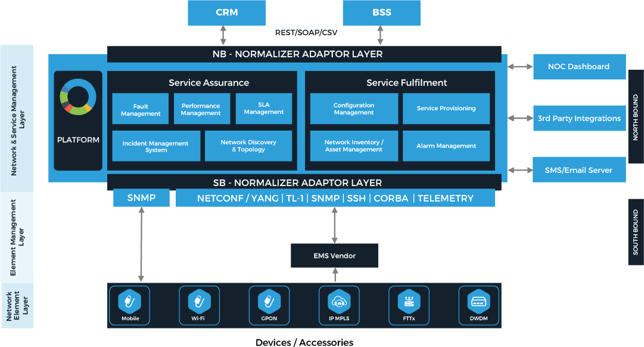Toggle the SNMP protocol block
The width and height of the screenshot is (644, 347).
(x=141, y=197)
